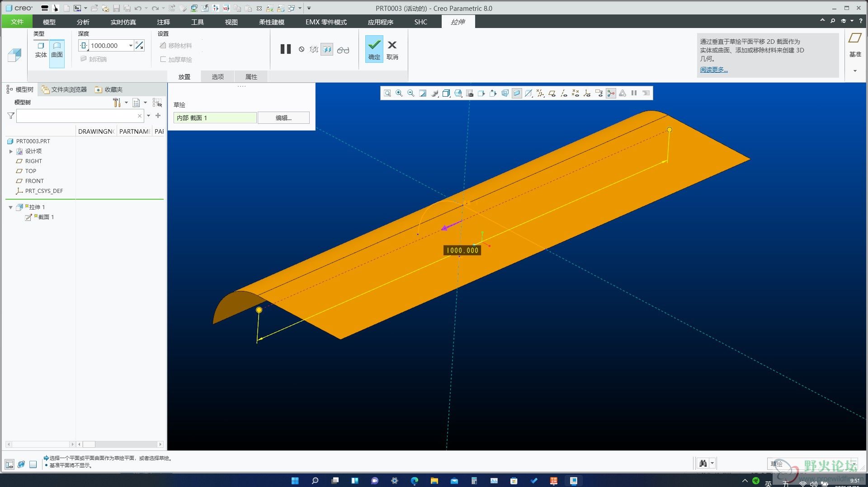Click the pause simulation icon in graphics toolbar
This screenshot has height=487, width=868.
pyautogui.click(x=634, y=93)
